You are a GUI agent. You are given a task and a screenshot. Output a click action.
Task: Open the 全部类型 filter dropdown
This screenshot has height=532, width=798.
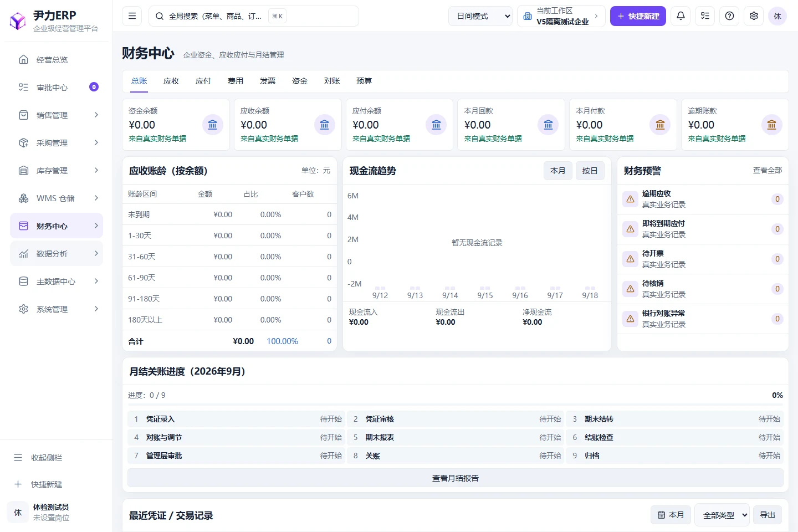[722, 515]
